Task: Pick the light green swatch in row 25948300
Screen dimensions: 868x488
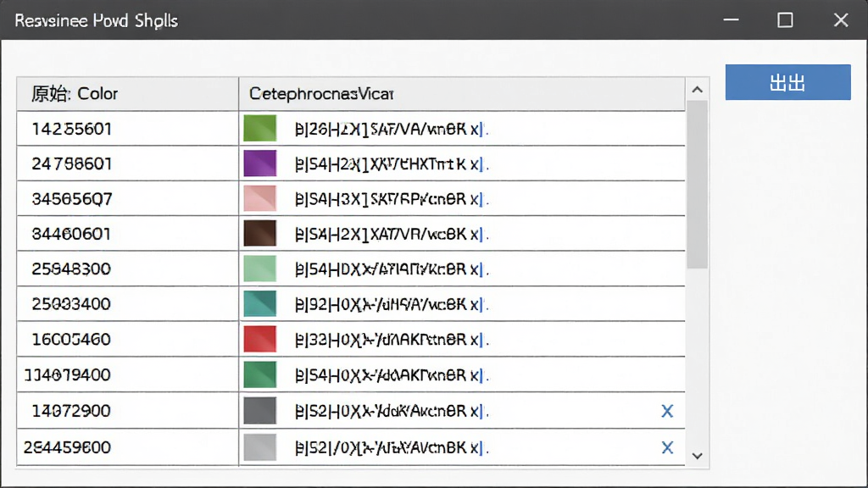Action: [259, 269]
